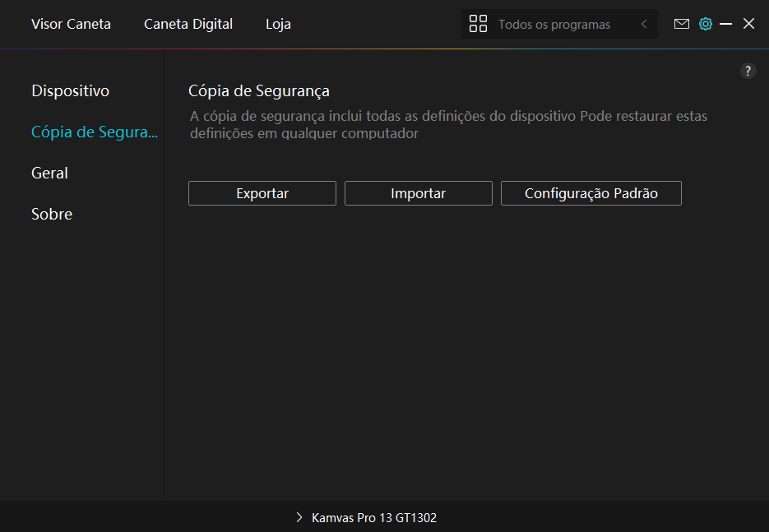769x532 pixels.
Task: Open the Visor Caneta tab
Action: 71,24
